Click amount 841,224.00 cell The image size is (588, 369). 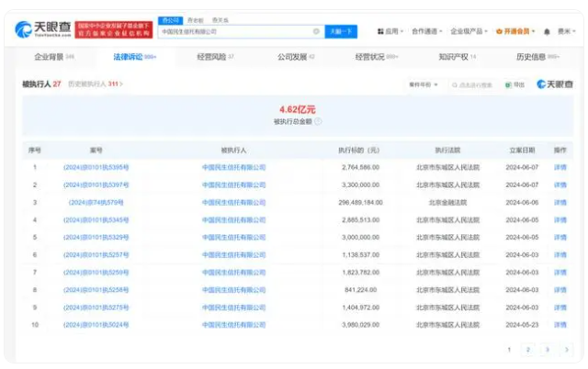[x=360, y=290]
